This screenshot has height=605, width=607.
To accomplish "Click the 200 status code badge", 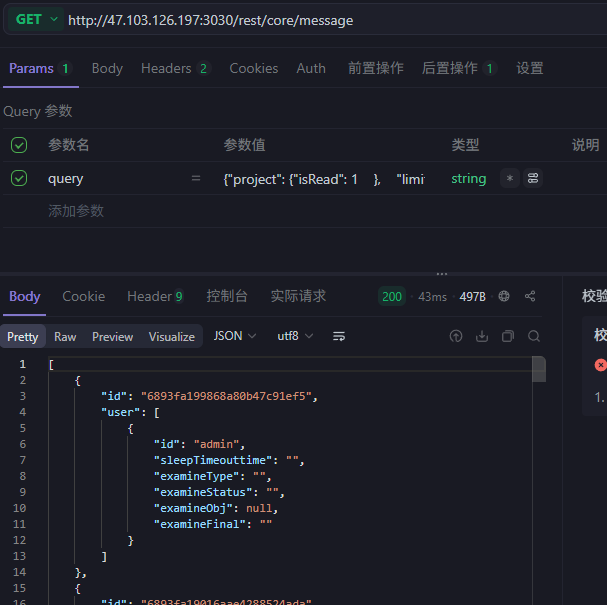I will tap(392, 297).
